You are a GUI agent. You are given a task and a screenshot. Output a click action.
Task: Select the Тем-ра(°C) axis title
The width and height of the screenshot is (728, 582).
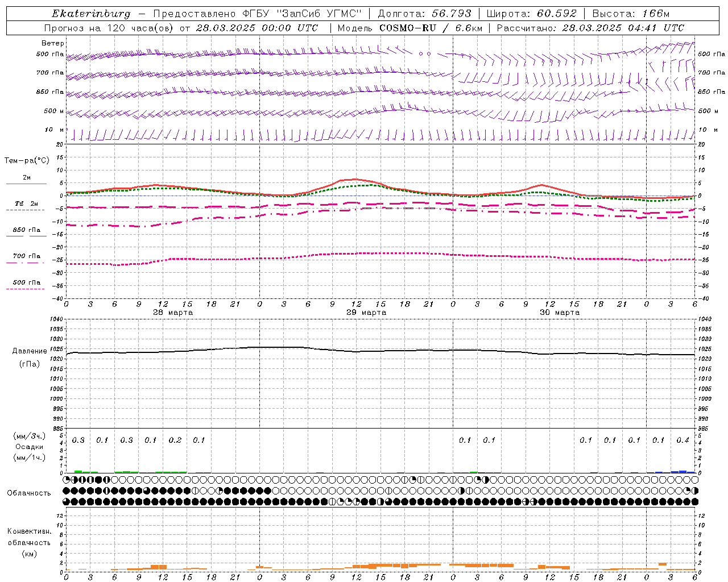(27, 160)
